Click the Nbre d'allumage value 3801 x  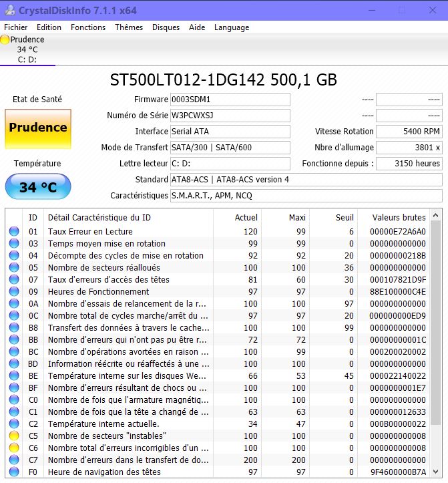point(409,148)
